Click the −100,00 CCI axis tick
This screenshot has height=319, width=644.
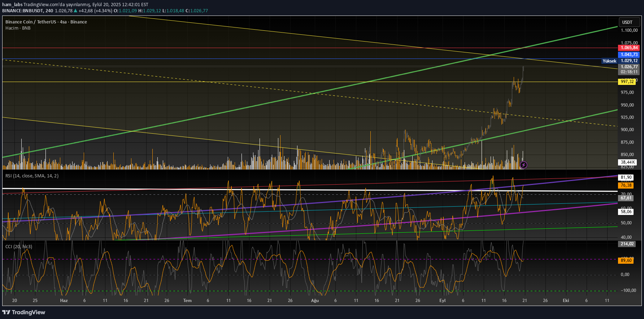(628, 290)
